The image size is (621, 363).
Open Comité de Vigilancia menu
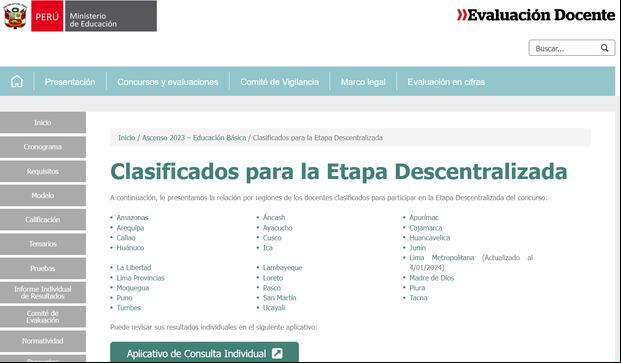click(279, 82)
